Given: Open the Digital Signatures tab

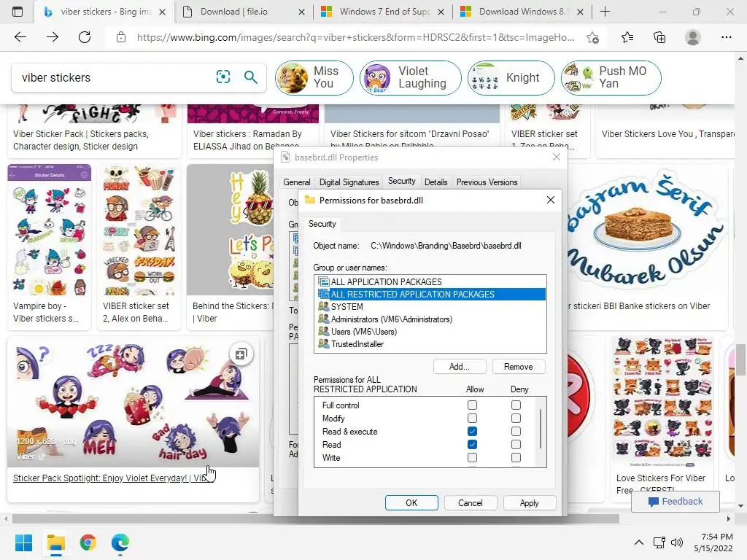Looking at the screenshot, I should [x=349, y=182].
